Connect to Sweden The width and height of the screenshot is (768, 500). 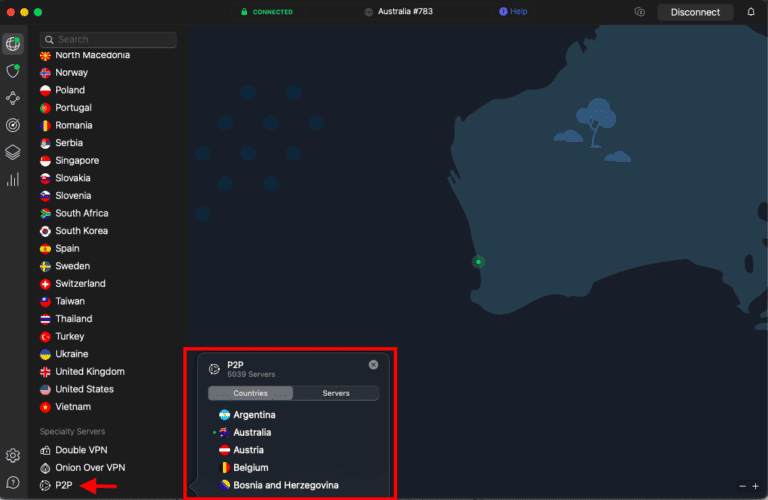click(x=72, y=266)
